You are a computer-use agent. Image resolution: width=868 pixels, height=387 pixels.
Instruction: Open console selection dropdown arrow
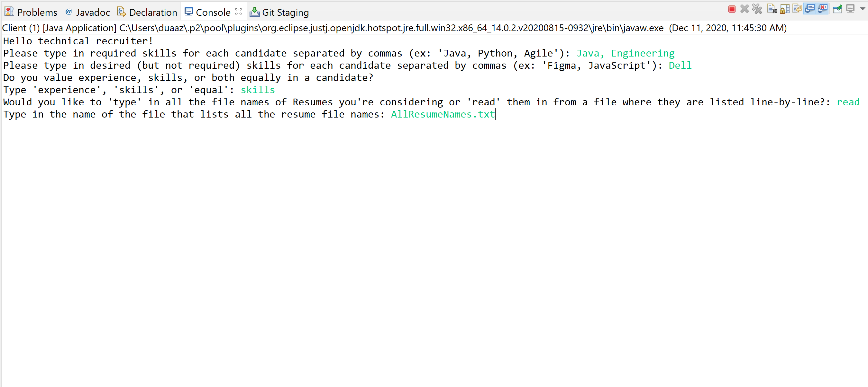point(862,9)
